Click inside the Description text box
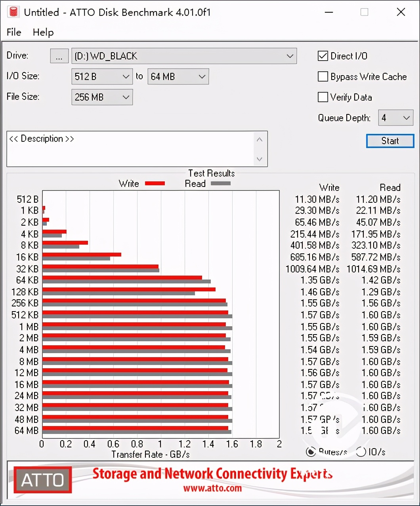 pyautogui.click(x=131, y=149)
